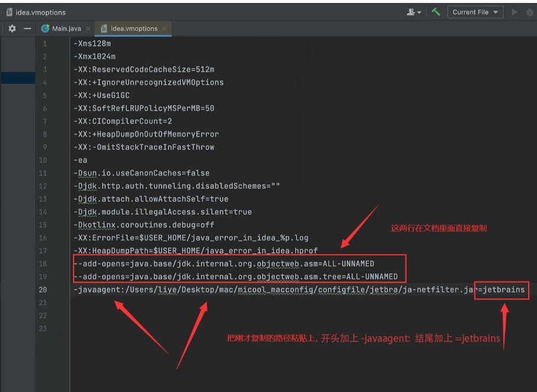Viewport: 537px width, 392px height.
Task: Open the Current File run configuration dropdown
Action: (475, 12)
